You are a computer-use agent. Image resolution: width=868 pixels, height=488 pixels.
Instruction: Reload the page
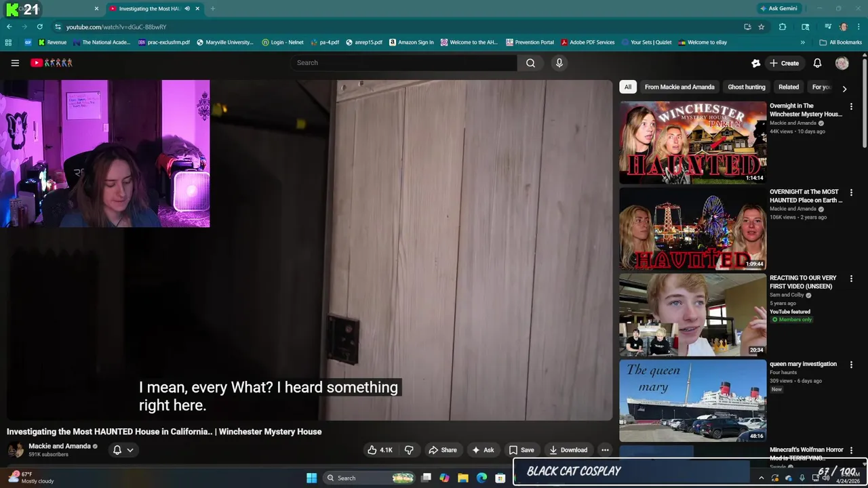pos(39,26)
